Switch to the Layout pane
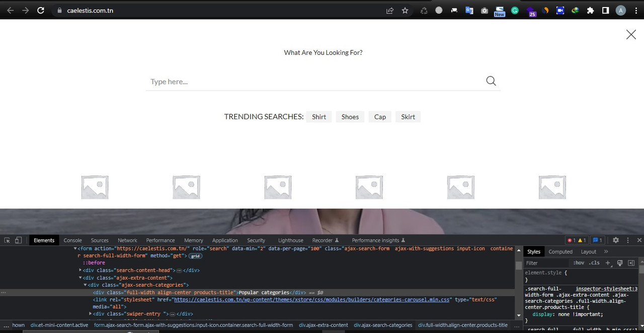 [588, 252]
